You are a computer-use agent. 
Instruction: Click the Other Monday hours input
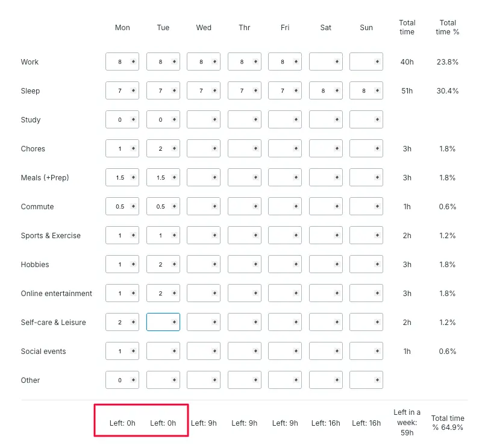pos(119,380)
